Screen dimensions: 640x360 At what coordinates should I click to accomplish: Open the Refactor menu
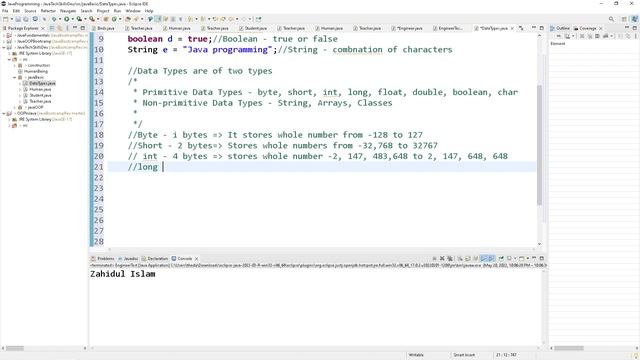coord(48,11)
